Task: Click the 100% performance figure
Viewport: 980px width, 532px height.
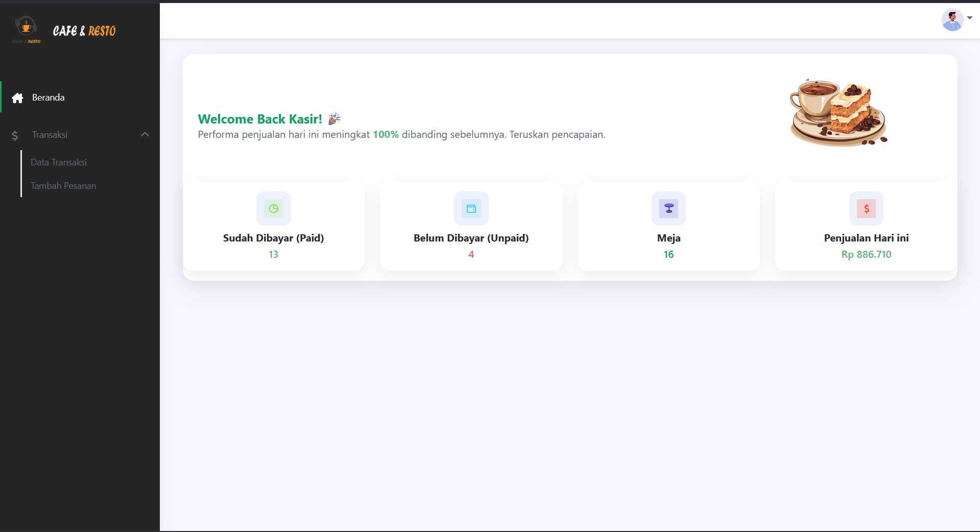Action: coord(386,134)
